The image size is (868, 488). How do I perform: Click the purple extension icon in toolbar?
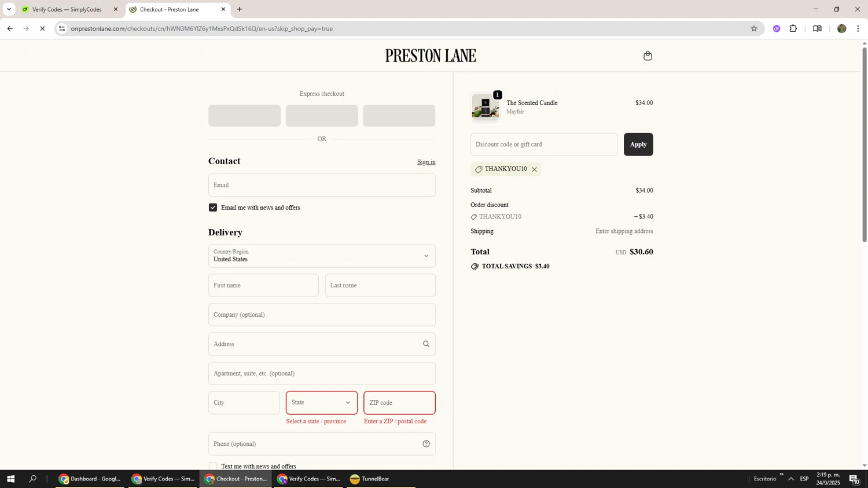(x=777, y=28)
